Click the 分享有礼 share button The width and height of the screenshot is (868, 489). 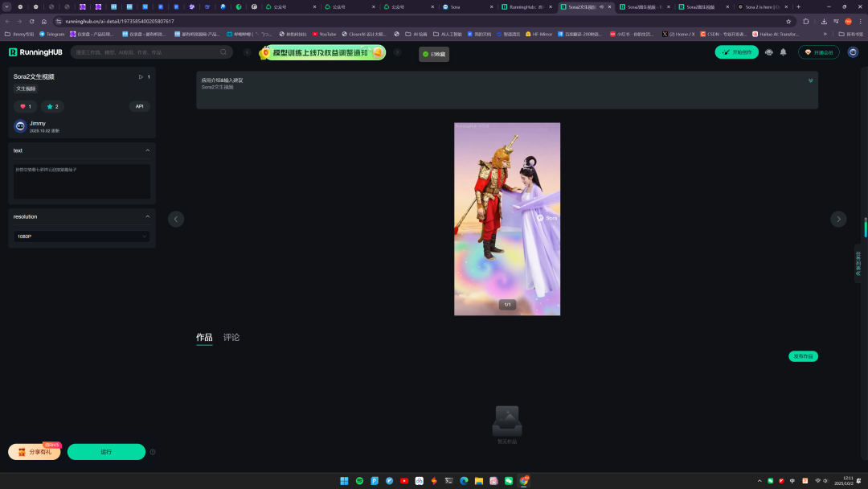pyautogui.click(x=35, y=452)
